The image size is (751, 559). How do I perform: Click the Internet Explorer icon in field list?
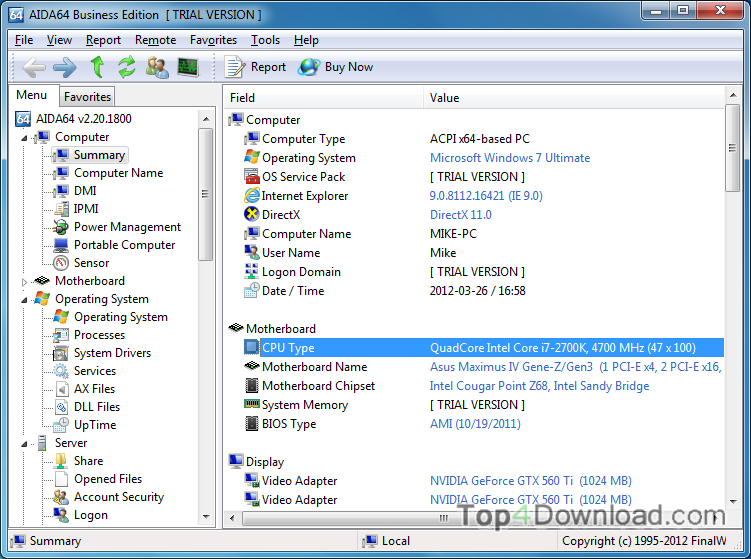(x=251, y=195)
